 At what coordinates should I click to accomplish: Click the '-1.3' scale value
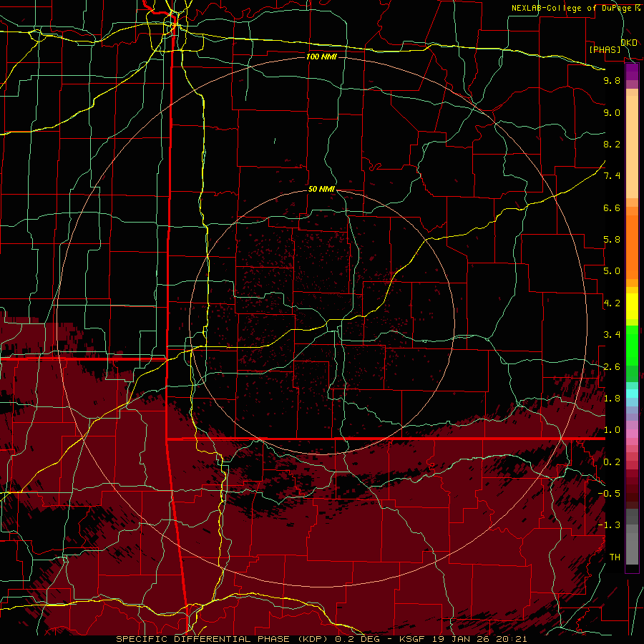click(609, 525)
